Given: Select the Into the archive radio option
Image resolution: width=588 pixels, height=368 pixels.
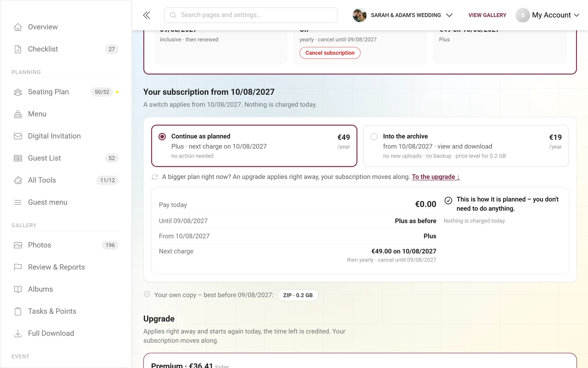Looking at the screenshot, I should click(x=374, y=137).
